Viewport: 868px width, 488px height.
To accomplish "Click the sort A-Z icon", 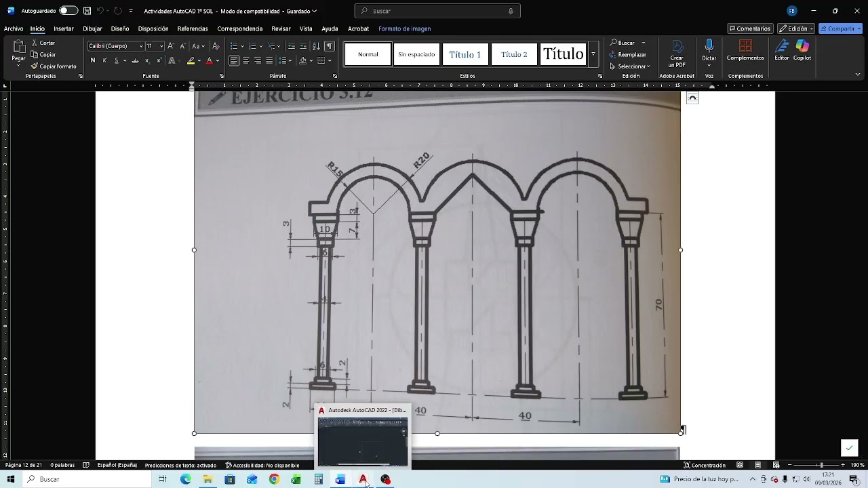I will (316, 46).
